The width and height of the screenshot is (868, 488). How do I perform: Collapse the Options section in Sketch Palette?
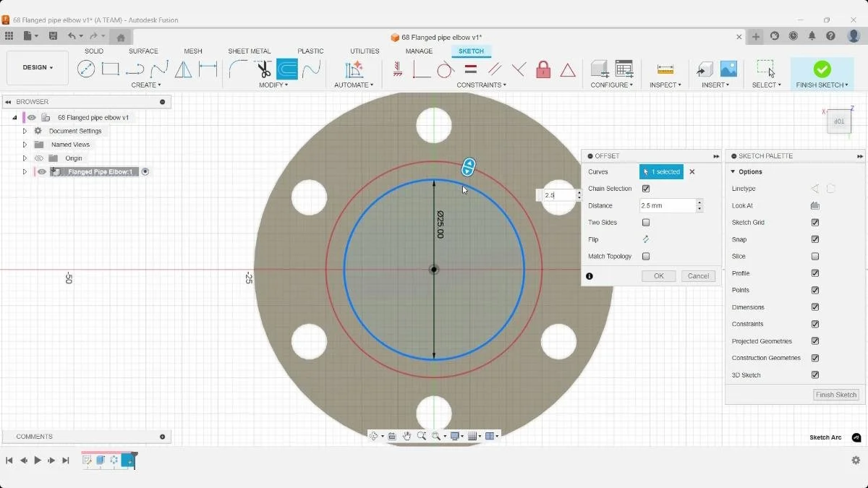tap(733, 172)
